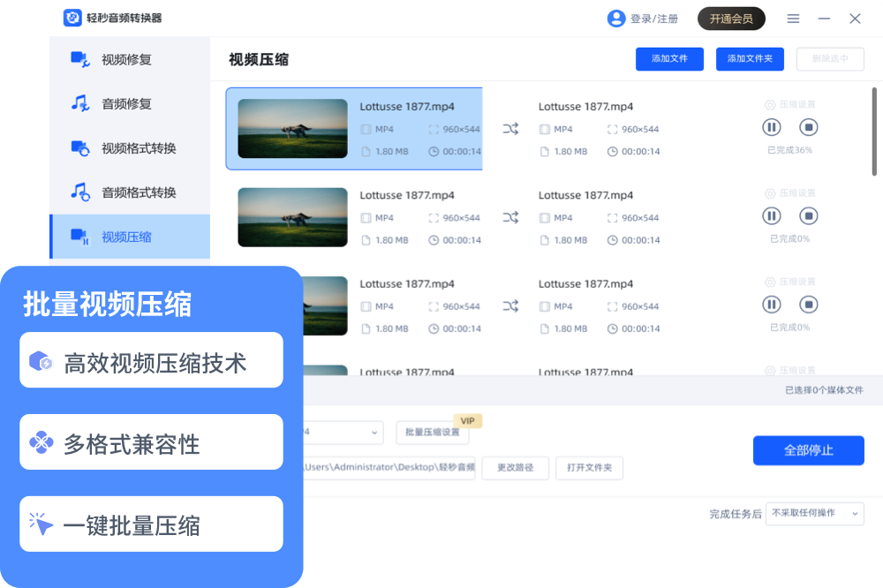
Task: Stop the third file's compression
Action: coord(809,305)
